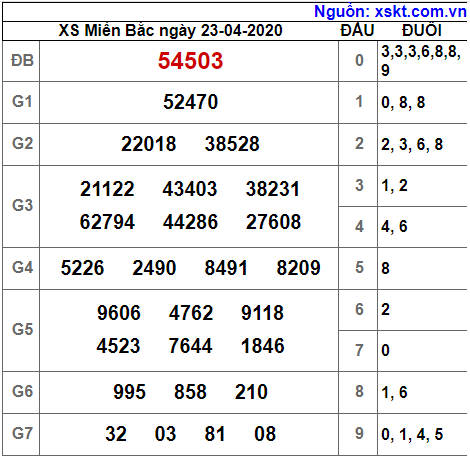Select G7 number 32
The width and height of the screenshot is (470, 462).
116,434
